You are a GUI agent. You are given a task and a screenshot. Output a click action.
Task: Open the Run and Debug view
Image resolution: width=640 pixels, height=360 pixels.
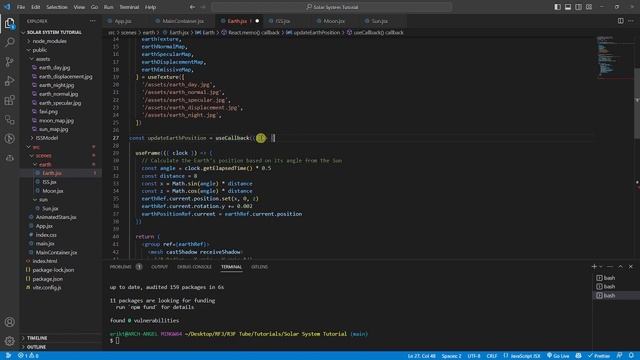coord(9,81)
